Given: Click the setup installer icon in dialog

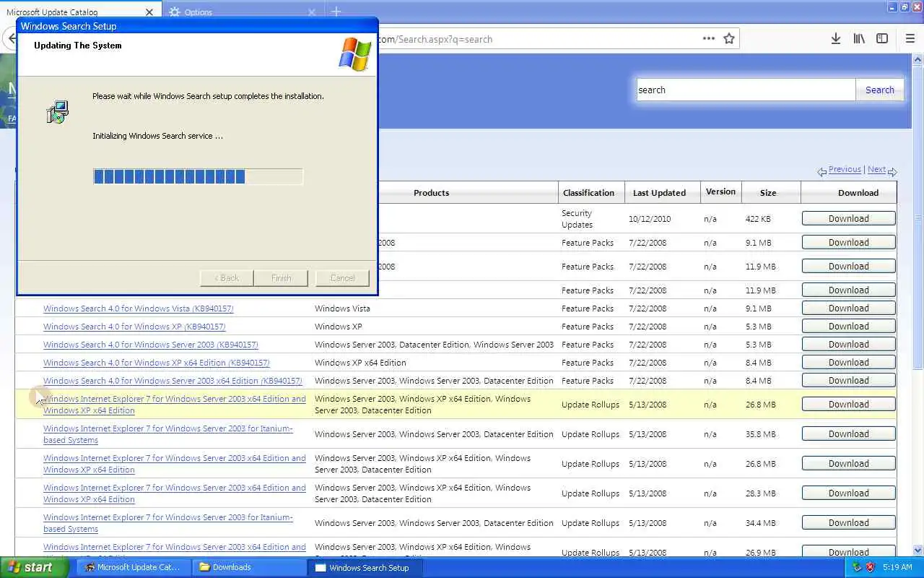Looking at the screenshot, I should click(x=57, y=112).
